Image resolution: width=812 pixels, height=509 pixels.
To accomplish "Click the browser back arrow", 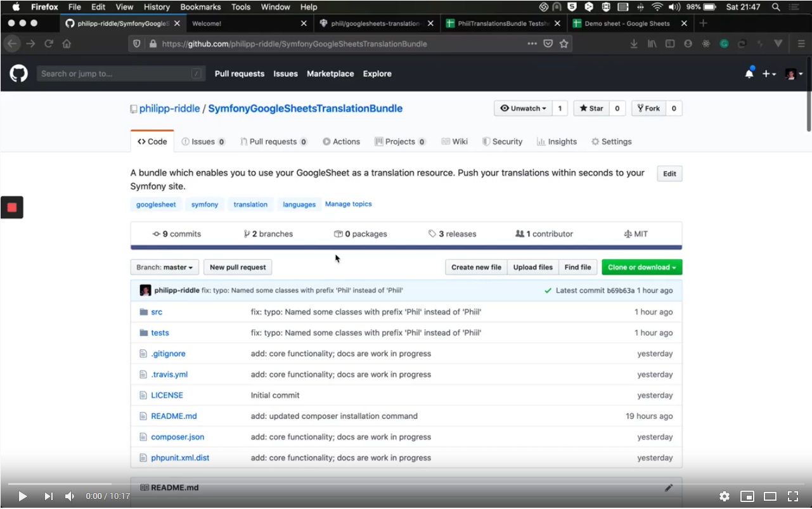I will point(11,44).
